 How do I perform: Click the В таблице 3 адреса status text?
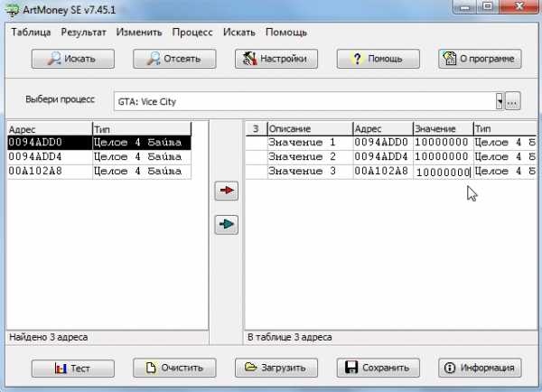click(290, 338)
